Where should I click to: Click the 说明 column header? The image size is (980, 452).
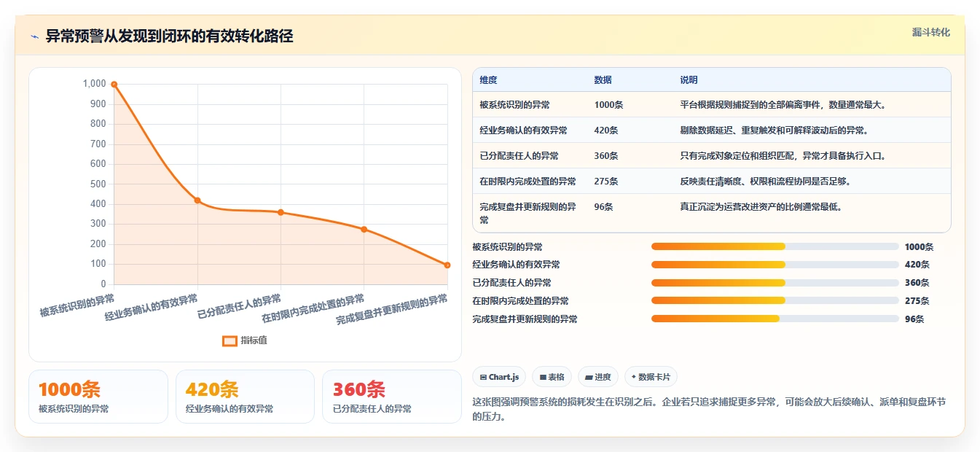pyautogui.click(x=689, y=80)
